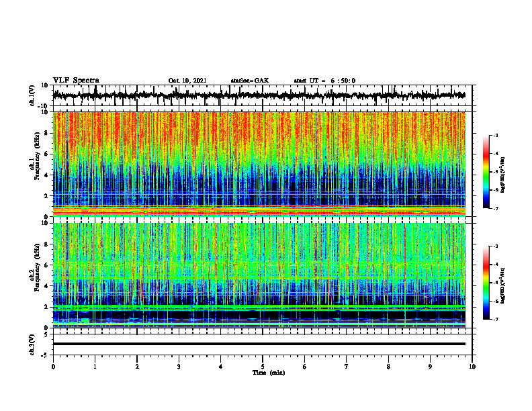Image resolution: width=532 pixels, height=411 pixels.
Task: Click the "-3" tick on ch.2 colorbar
Action: [495, 246]
